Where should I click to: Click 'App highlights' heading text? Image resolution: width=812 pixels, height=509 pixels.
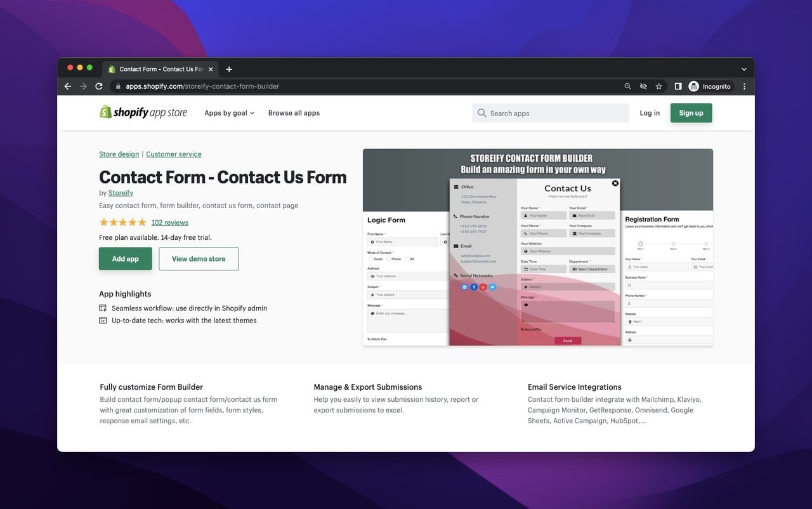tap(125, 294)
